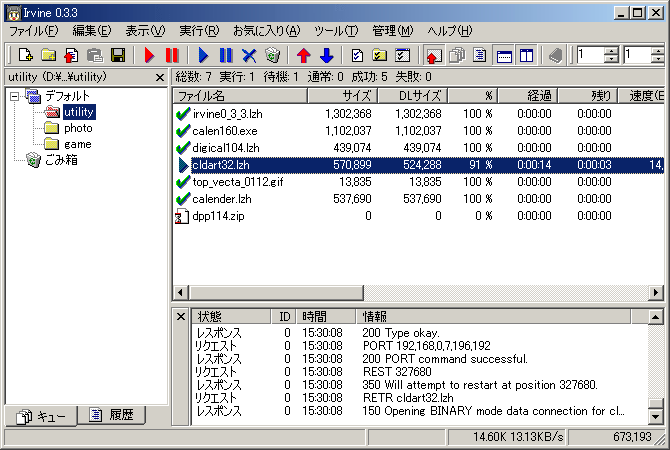Click file list horizontal scrollbar right arrow
Viewport: 670px width, 450px height.
[x=656, y=293]
